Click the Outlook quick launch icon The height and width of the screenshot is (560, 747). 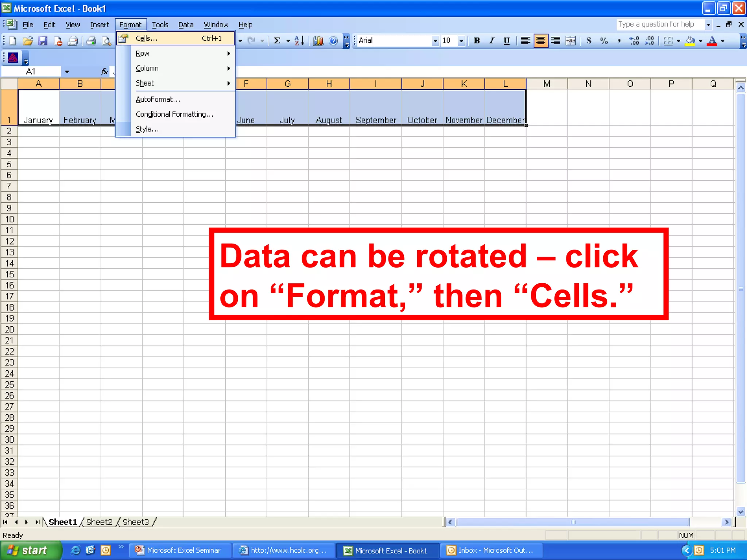(105, 550)
